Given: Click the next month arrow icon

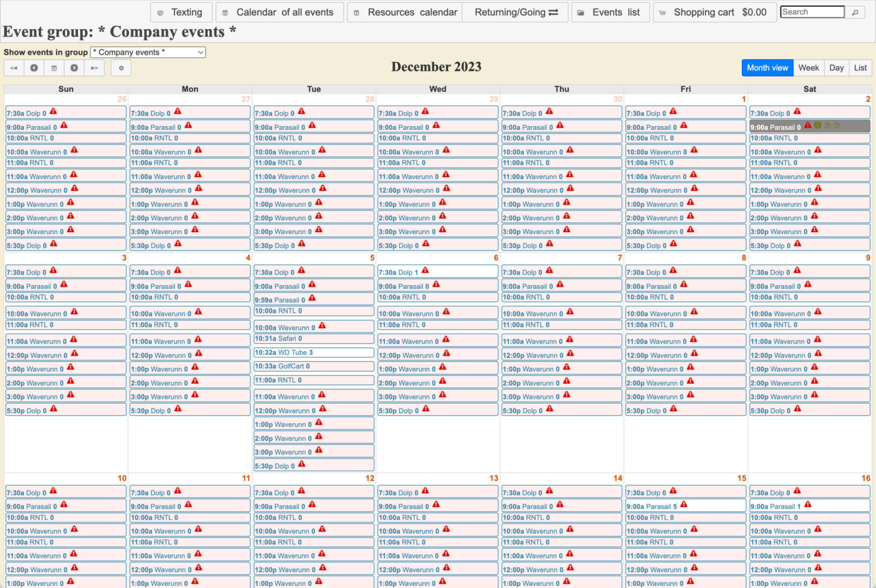Looking at the screenshot, I should 74,68.
